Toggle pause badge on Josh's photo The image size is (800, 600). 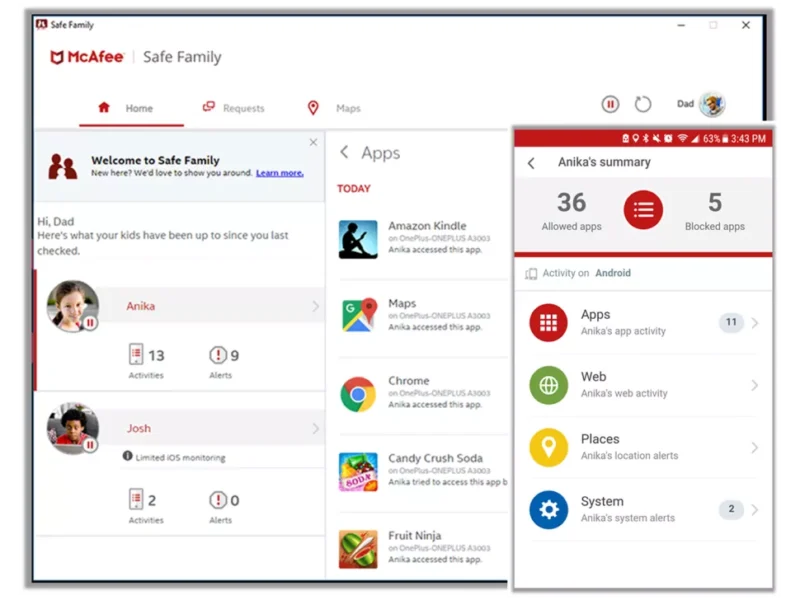(90, 445)
